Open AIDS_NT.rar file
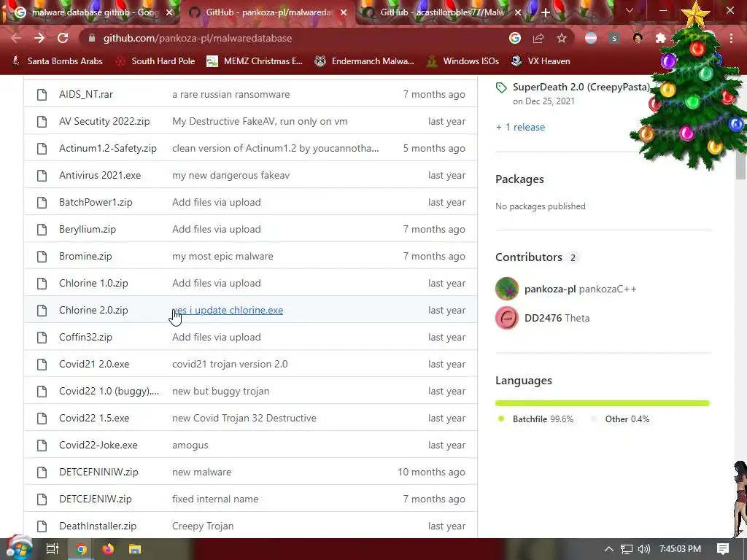The width and height of the screenshot is (747, 560). (86, 94)
